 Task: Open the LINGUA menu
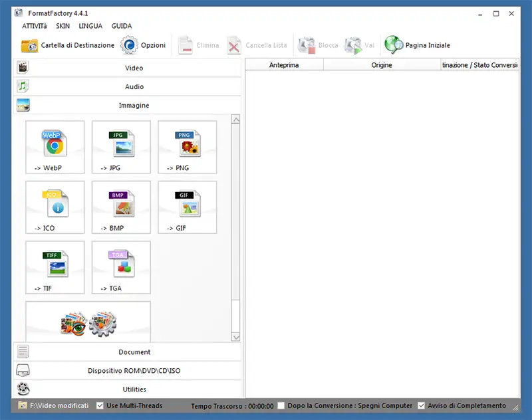click(90, 26)
